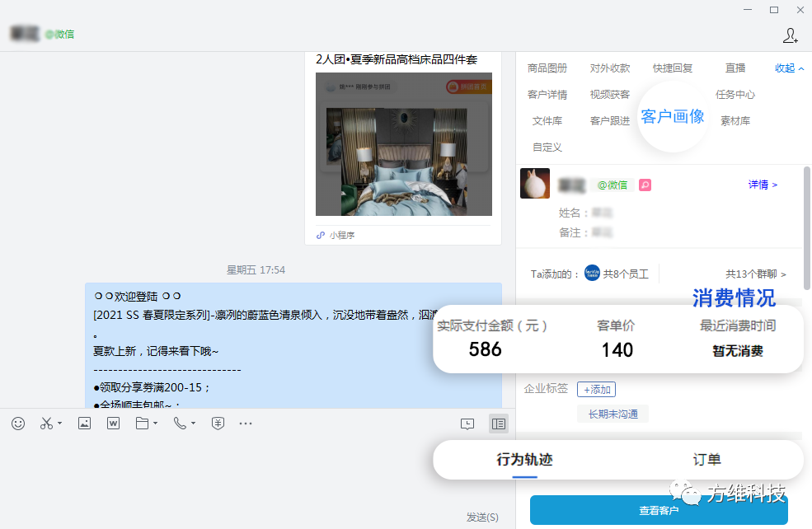Click the document (W) icon
The width and height of the screenshot is (812, 529).
(x=114, y=424)
